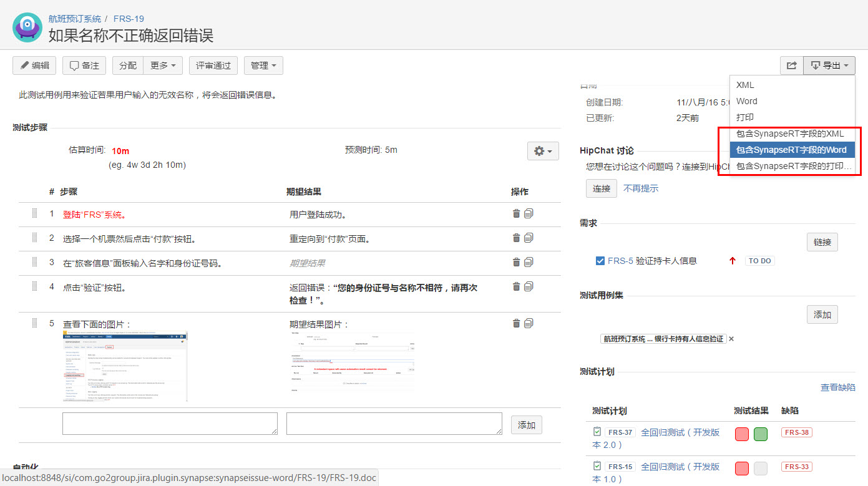The width and height of the screenshot is (868, 486).
Task: Copy step 3 using clone icon
Action: [529, 262]
